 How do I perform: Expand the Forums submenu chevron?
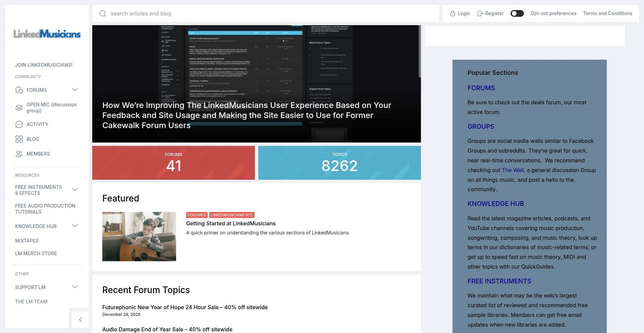point(75,90)
